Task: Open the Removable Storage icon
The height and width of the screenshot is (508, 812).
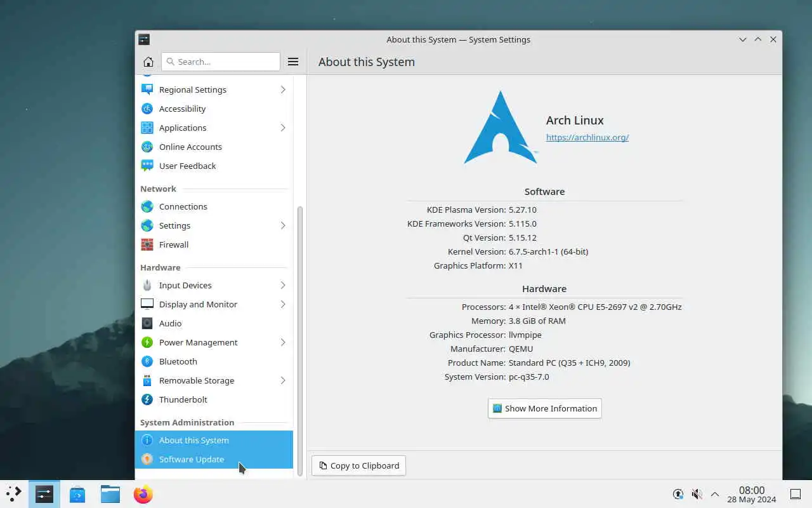Action: (x=147, y=380)
